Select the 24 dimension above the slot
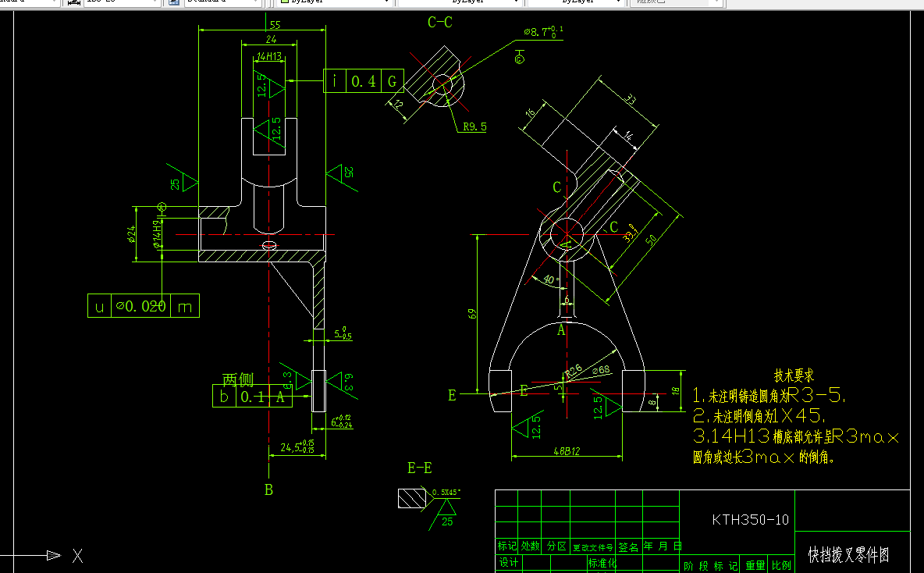The image size is (924, 573). pyautogui.click(x=271, y=39)
